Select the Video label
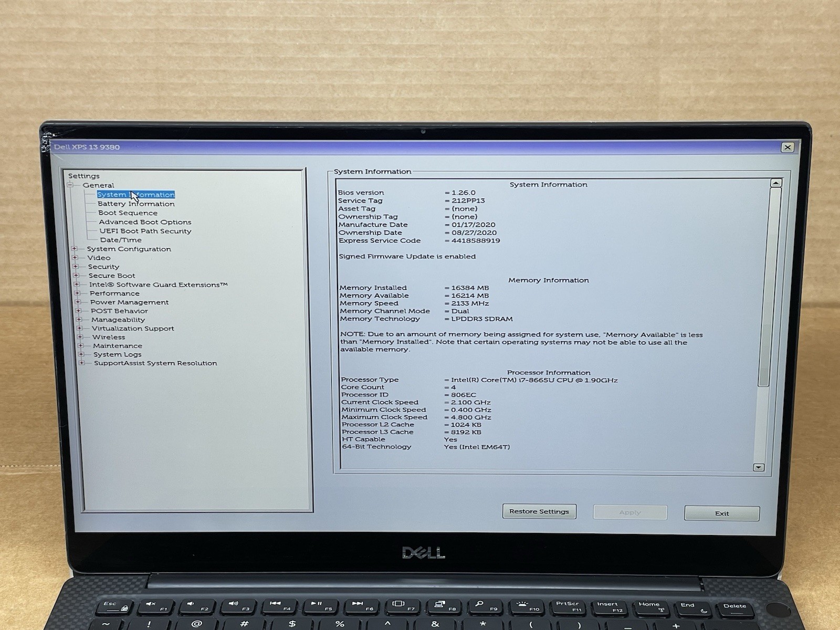840x630 pixels. point(99,258)
